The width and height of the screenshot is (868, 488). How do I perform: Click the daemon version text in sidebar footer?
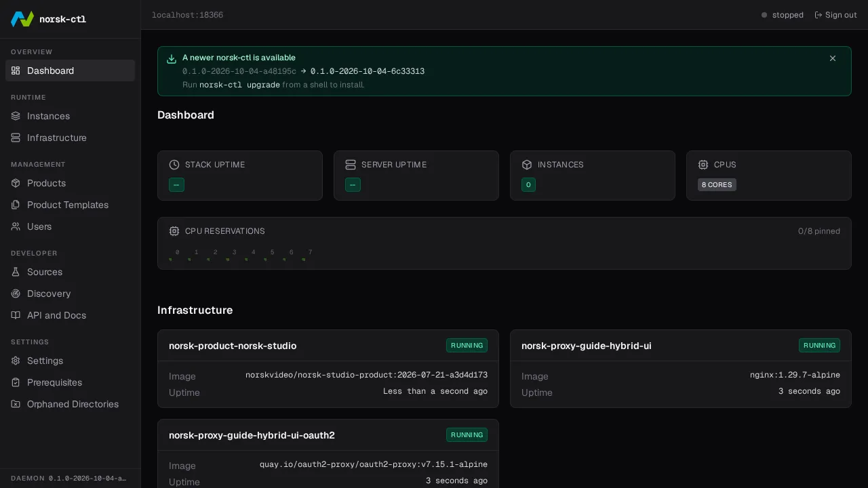coord(87,478)
